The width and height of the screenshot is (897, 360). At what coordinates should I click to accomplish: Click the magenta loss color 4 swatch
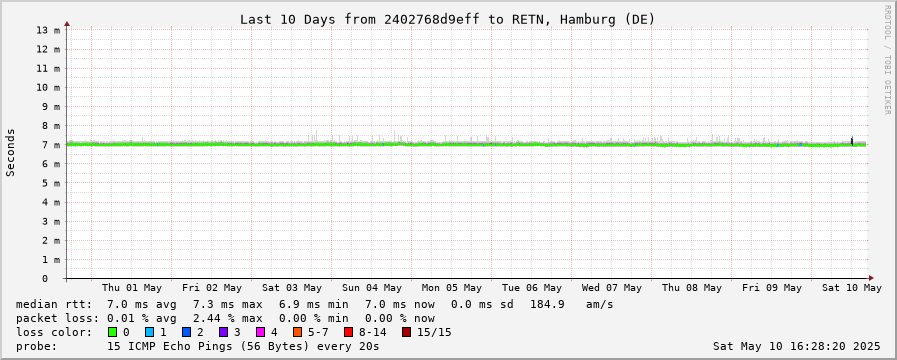(260, 332)
